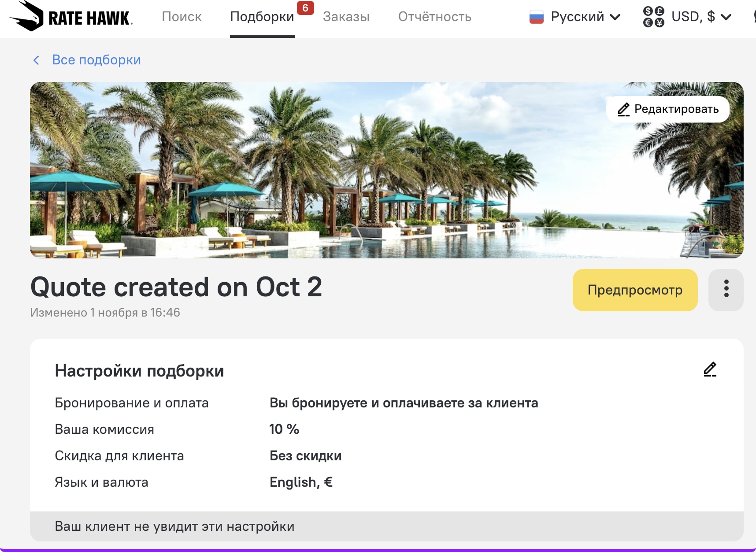Click the Вы бронируете и оплачиваете за клиента value

(x=404, y=403)
